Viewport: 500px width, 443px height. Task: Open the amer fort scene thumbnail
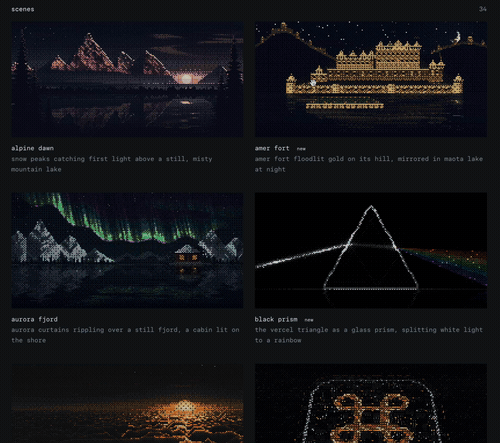pyautogui.click(x=371, y=79)
